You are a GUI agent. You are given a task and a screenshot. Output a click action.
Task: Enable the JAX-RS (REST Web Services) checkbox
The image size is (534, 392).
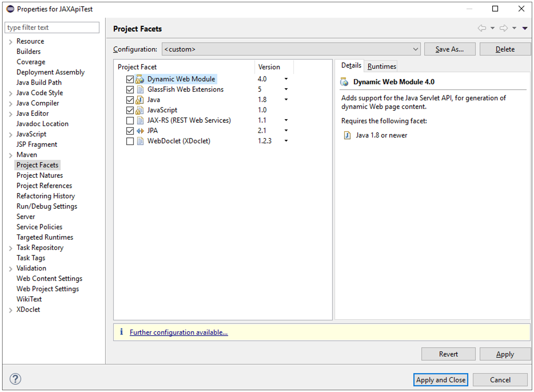[130, 120]
